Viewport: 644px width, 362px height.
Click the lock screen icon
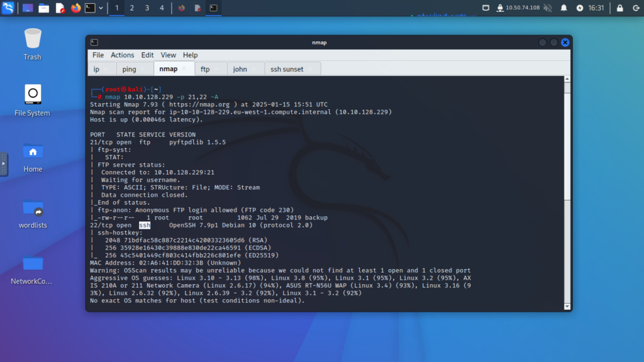tap(619, 8)
